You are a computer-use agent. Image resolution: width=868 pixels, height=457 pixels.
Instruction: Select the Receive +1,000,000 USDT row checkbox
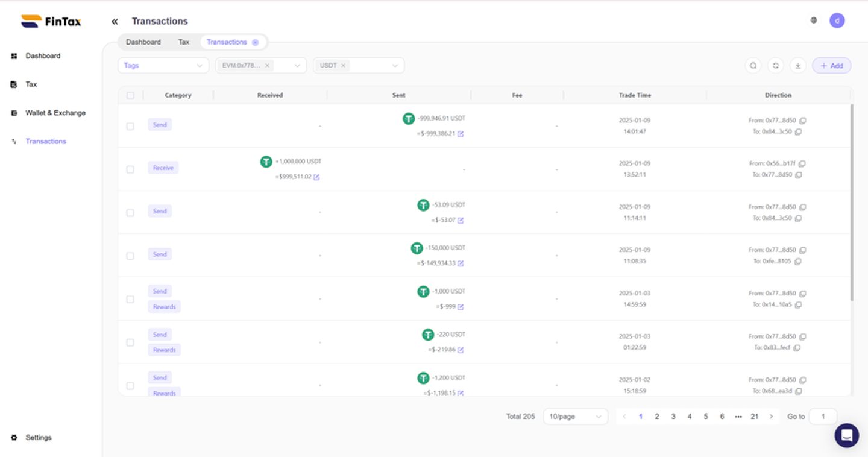click(x=130, y=169)
